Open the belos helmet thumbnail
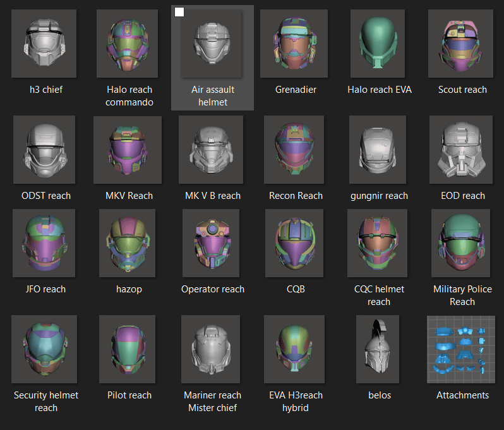Viewport: 504px width, 430px height. coord(378,349)
